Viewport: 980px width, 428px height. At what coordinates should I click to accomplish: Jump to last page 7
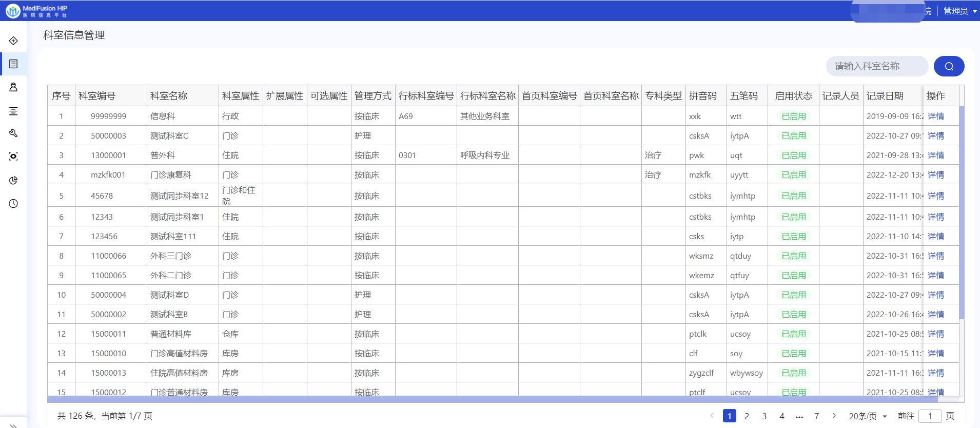(x=817, y=416)
